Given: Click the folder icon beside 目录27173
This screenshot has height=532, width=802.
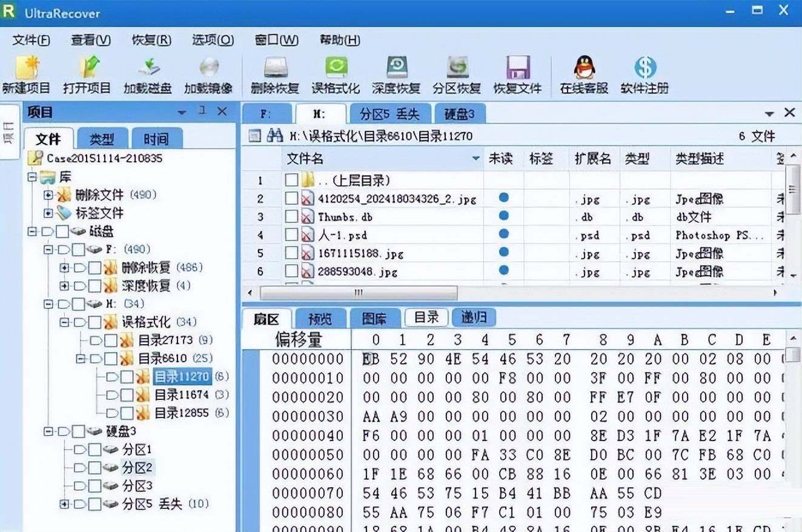Looking at the screenshot, I should coord(127,340).
